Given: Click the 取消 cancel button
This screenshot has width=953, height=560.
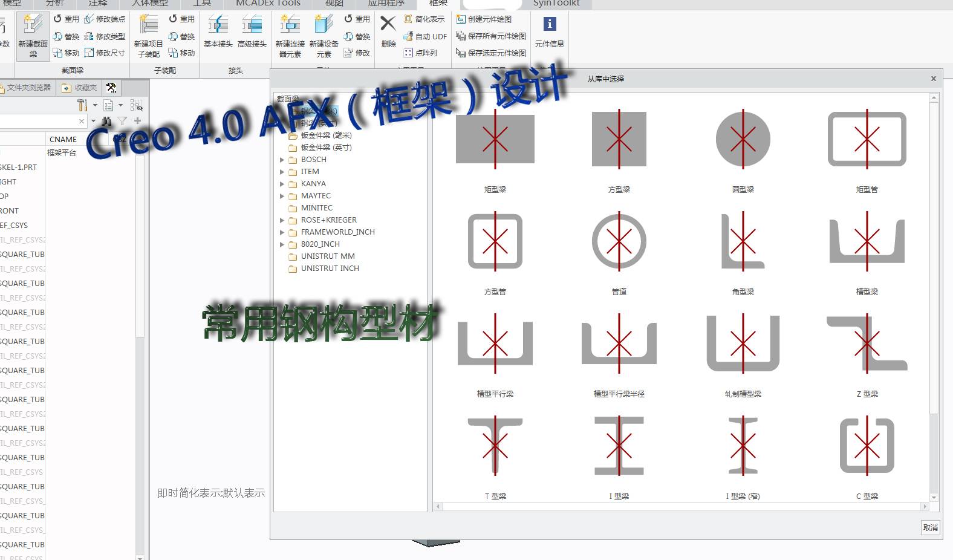Looking at the screenshot, I should 930,527.
